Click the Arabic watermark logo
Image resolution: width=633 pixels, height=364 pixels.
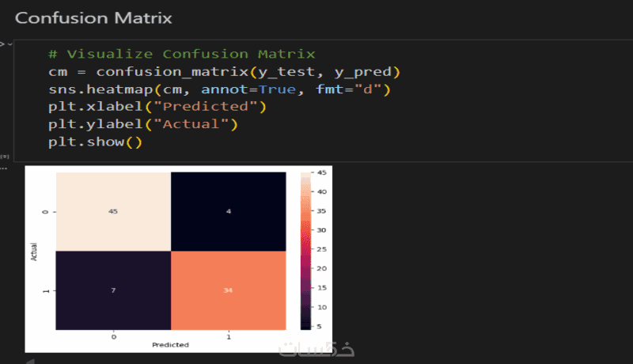316,349
